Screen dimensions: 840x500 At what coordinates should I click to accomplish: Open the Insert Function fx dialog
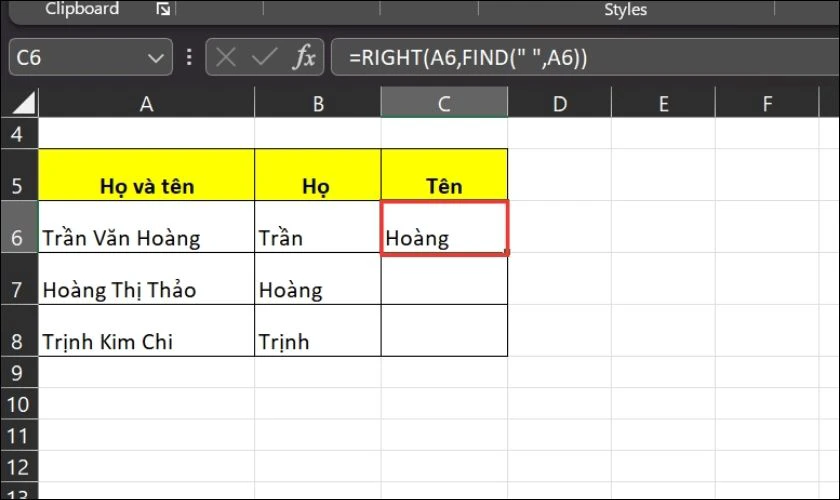coord(303,58)
